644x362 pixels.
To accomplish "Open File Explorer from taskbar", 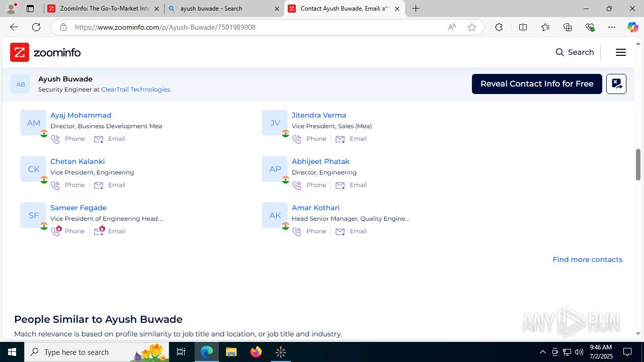I will coord(231,352).
